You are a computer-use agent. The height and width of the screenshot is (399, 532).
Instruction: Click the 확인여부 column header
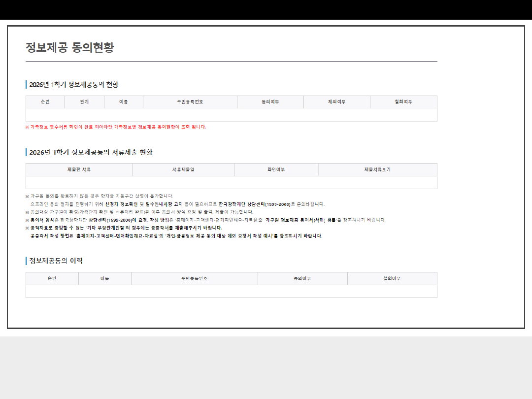[x=276, y=169]
